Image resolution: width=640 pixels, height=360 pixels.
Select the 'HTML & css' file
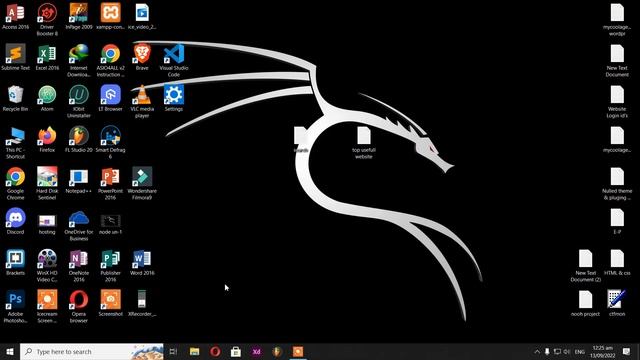point(617,262)
